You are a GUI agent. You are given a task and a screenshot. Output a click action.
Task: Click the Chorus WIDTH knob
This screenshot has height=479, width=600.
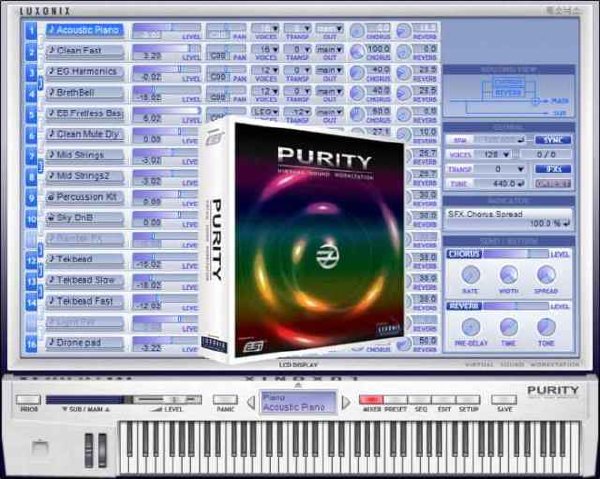[509, 275]
